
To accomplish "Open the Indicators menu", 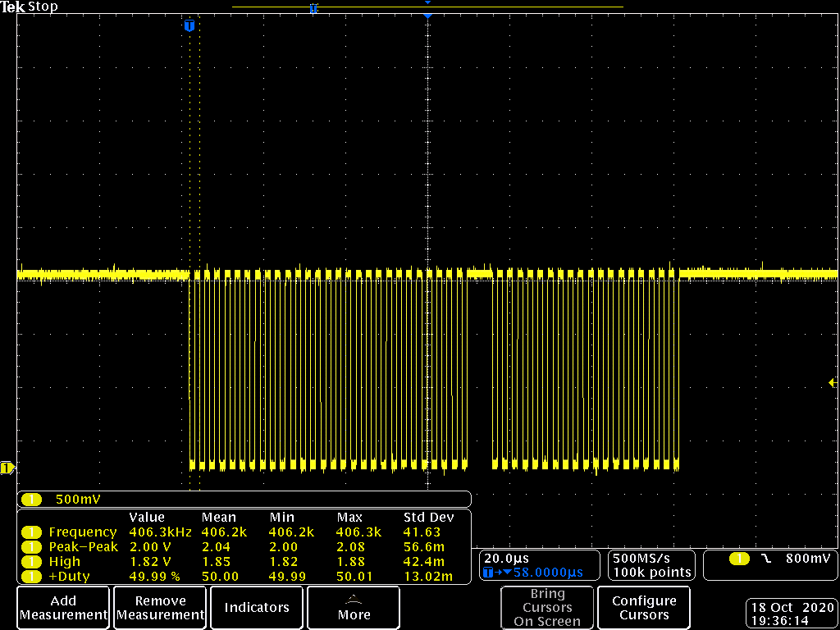I will [257, 608].
